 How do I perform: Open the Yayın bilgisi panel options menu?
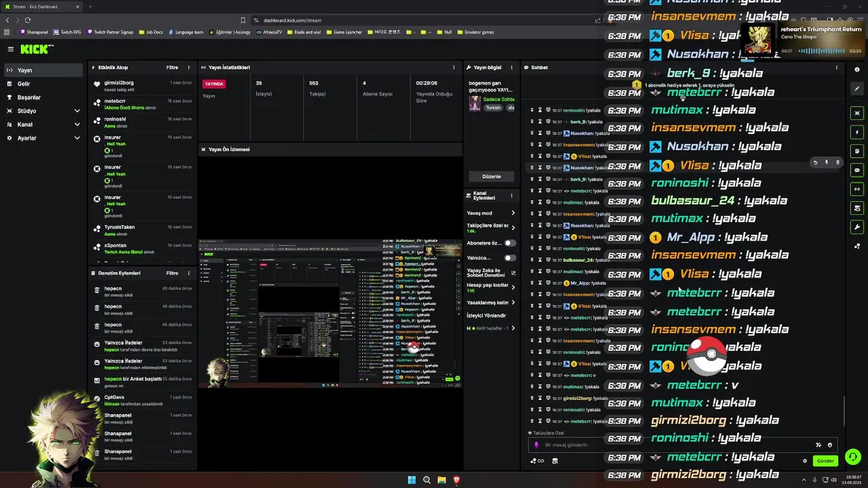click(511, 68)
